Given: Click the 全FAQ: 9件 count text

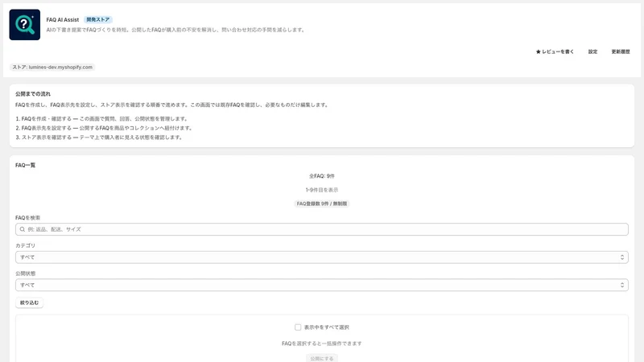Looking at the screenshot, I should (x=321, y=176).
